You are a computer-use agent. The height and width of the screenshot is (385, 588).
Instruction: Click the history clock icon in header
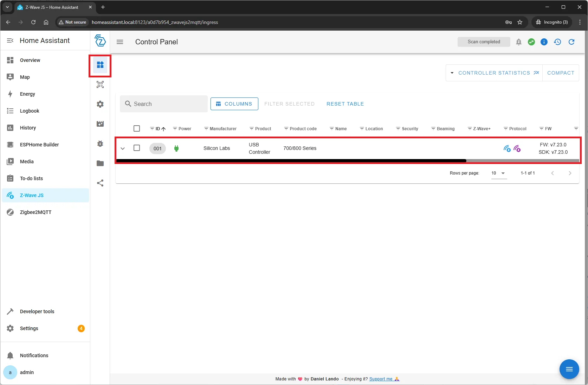557,42
